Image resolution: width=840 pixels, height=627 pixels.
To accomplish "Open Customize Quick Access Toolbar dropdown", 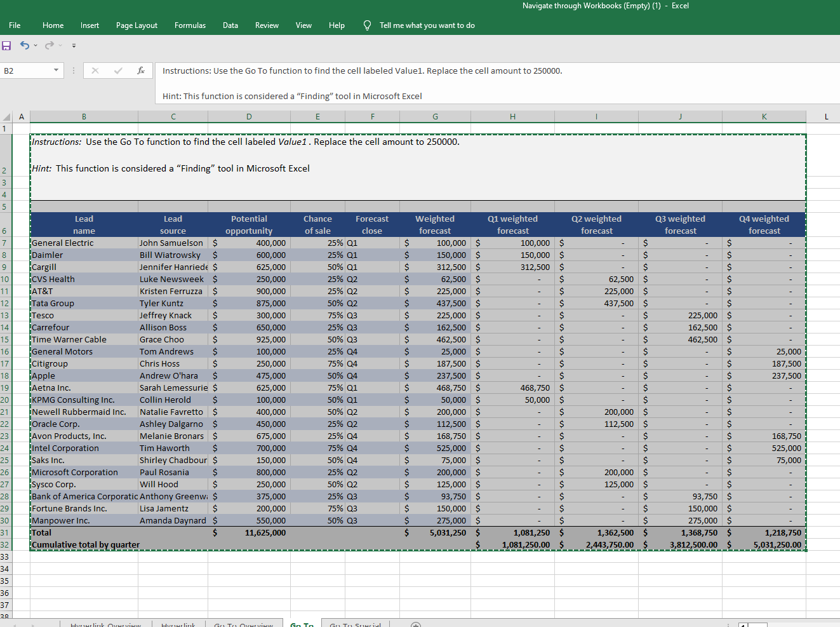I will [74, 46].
